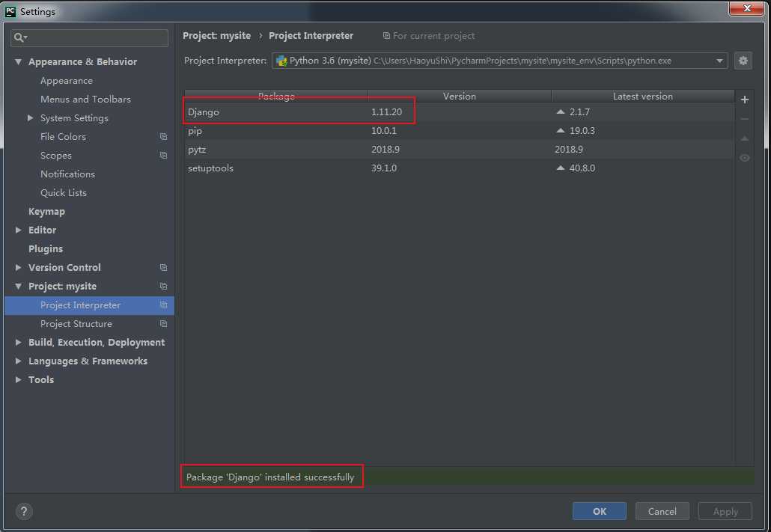Click the minus icon to uninstall package
The image size is (771, 532).
[745, 119]
